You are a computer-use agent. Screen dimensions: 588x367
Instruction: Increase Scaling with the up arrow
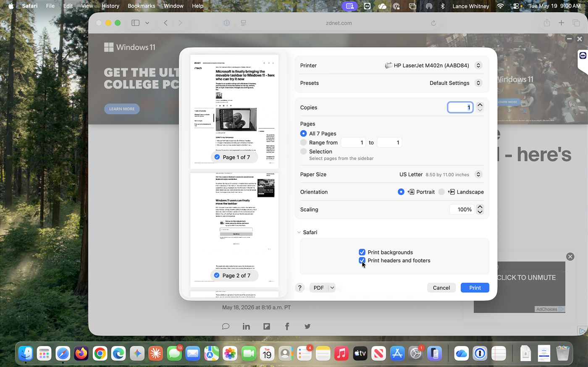pyautogui.click(x=480, y=207)
